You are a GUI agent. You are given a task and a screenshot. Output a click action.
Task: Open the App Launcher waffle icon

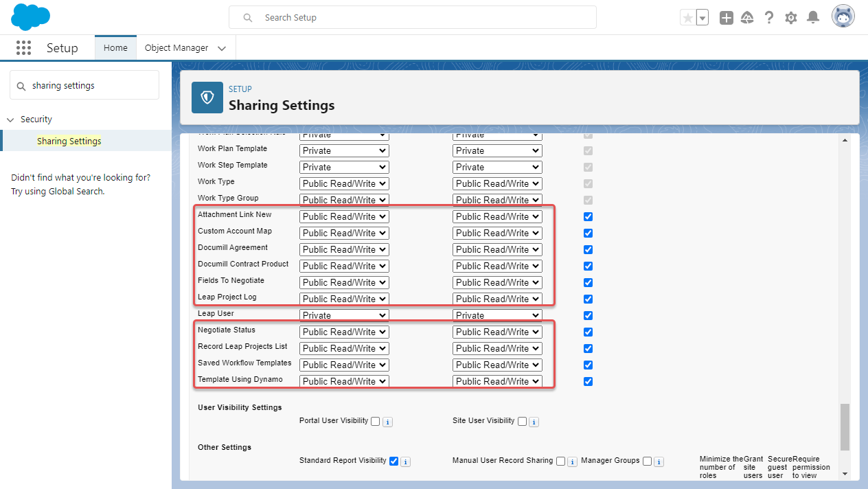[23, 47]
